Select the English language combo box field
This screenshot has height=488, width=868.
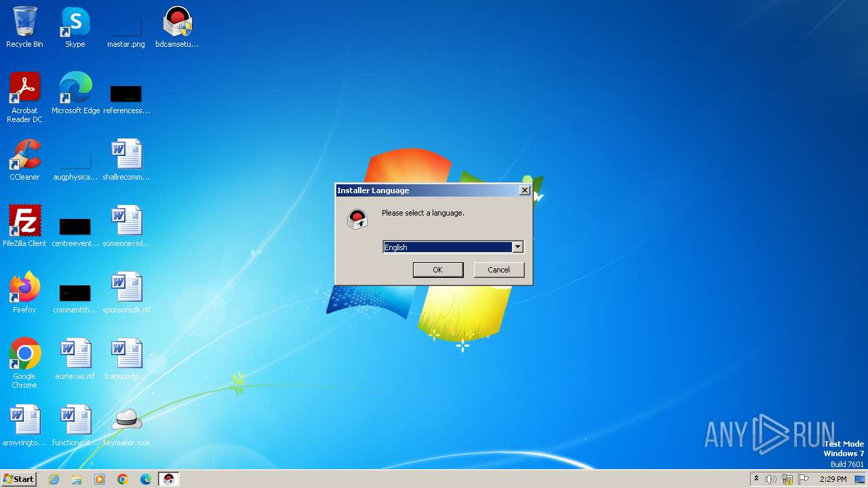[453, 247]
